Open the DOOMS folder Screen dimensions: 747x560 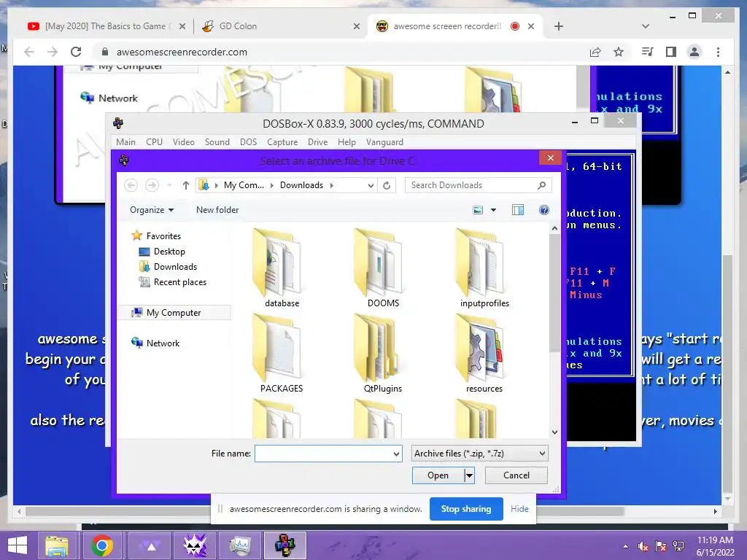click(x=382, y=269)
